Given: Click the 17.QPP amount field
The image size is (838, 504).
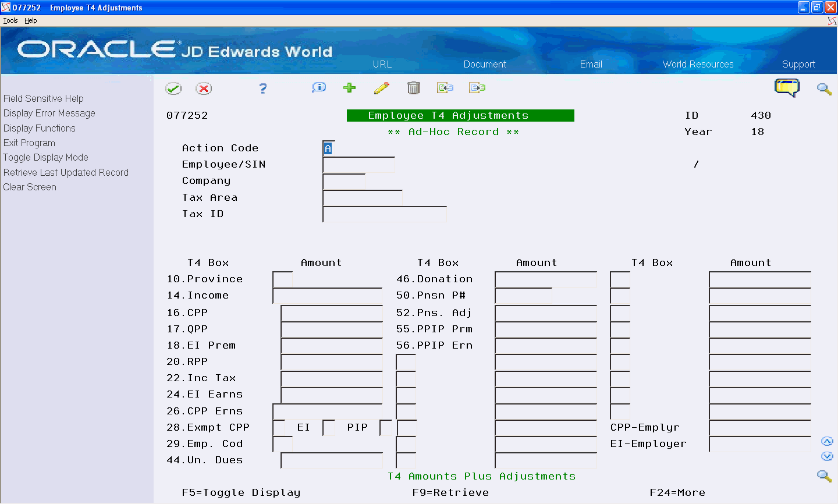Looking at the screenshot, I should [332, 329].
